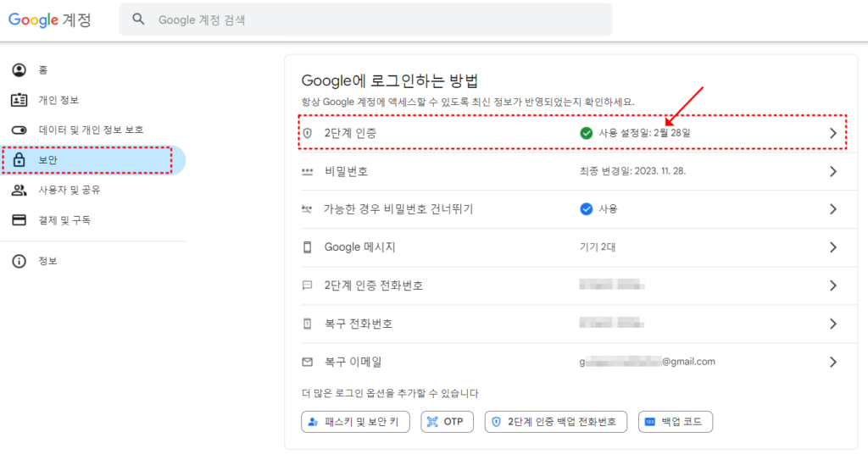This screenshot has width=868, height=460.
Task: Open the 개인 정보 section
Action: point(93,100)
